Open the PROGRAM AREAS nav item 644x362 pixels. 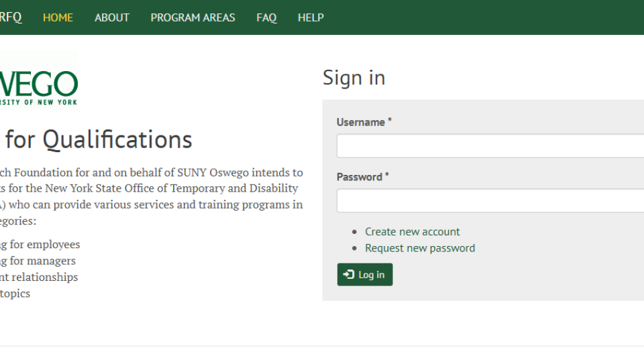pos(193,17)
